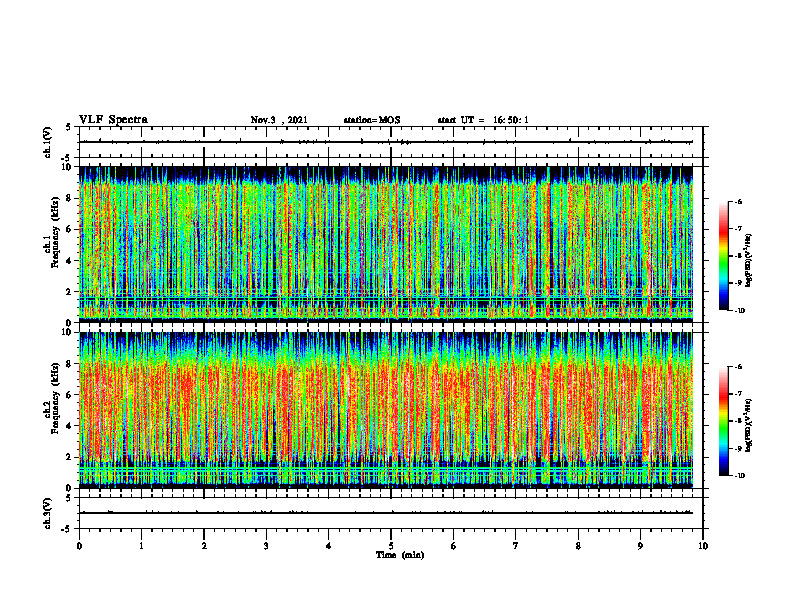
Task: Click the time axis tick label "10"
Action: pyautogui.click(x=703, y=546)
